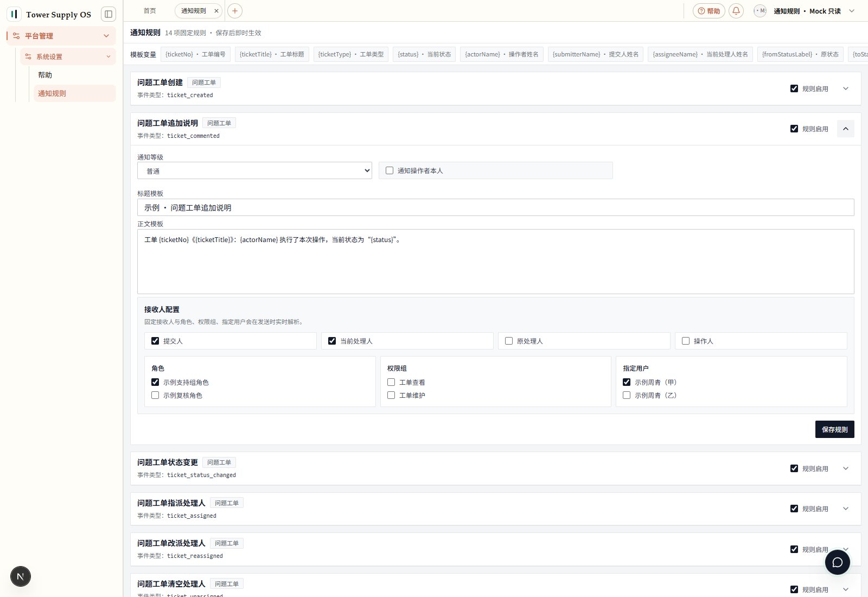Expand the 问题工单状态变更 rule
The width and height of the screenshot is (868, 597).
click(846, 468)
